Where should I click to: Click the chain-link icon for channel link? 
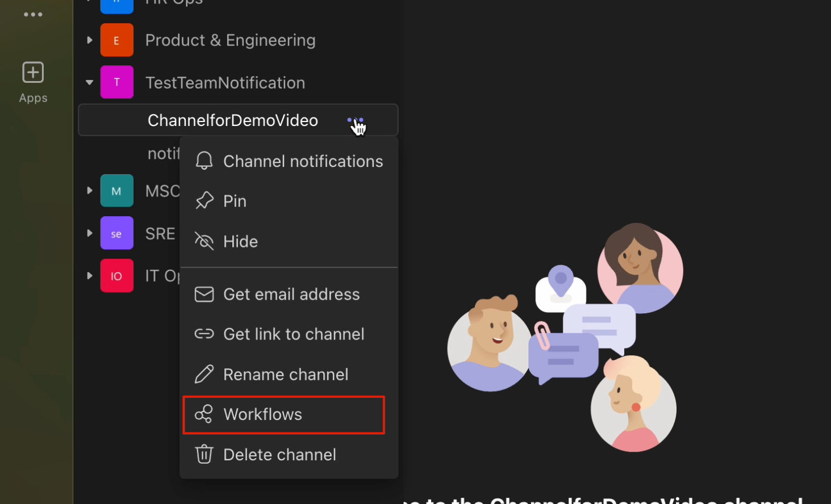(x=204, y=334)
